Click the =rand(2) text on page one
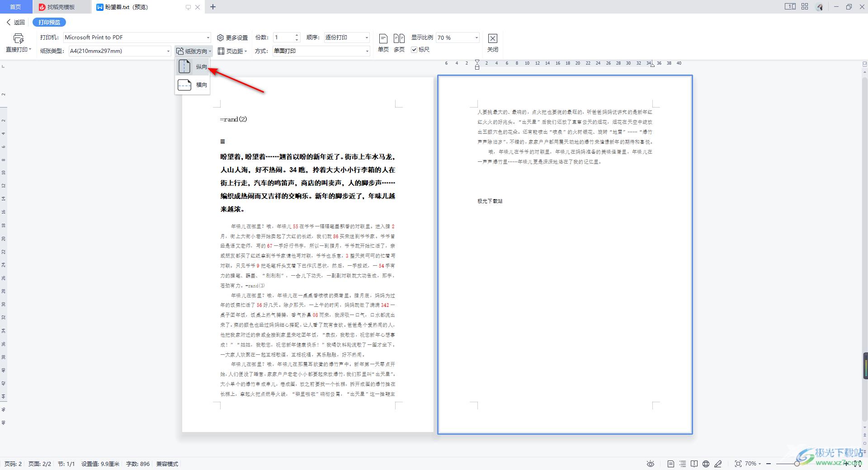The width and height of the screenshot is (868, 470). point(234,119)
